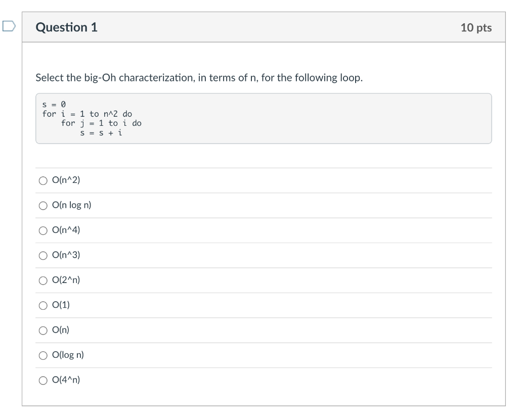
Task: Select the O(n) answer option
Action: [43, 330]
